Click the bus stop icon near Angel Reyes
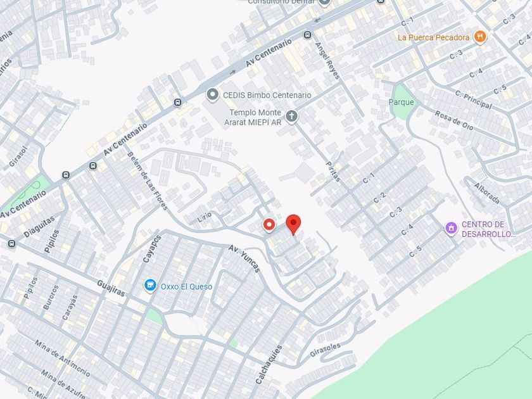Image resolution: width=532 pixels, height=399 pixels. click(x=308, y=35)
